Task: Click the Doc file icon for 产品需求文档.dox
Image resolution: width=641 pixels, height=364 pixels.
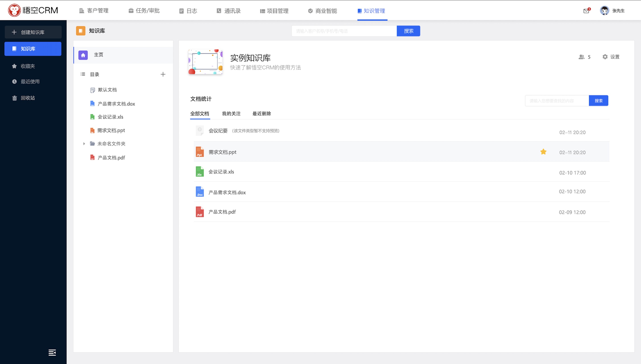Action: coord(199,192)
